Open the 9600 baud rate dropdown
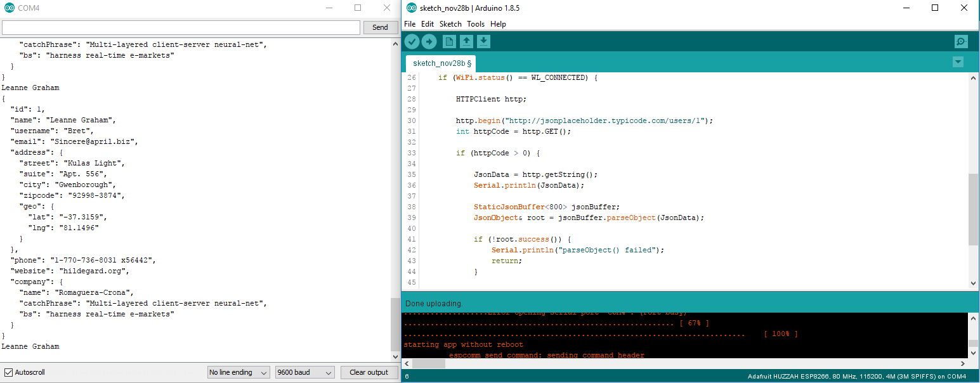Image resolution: width=980 pixels, height=383 pixels. 305,372
